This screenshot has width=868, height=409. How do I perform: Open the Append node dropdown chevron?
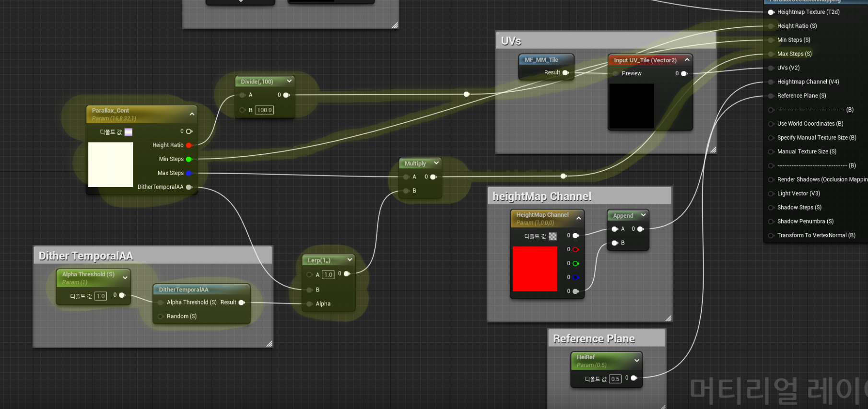point(643,215)
